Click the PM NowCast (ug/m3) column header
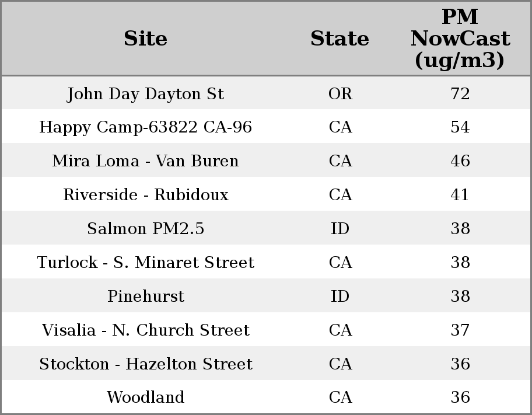 point(460,39)
